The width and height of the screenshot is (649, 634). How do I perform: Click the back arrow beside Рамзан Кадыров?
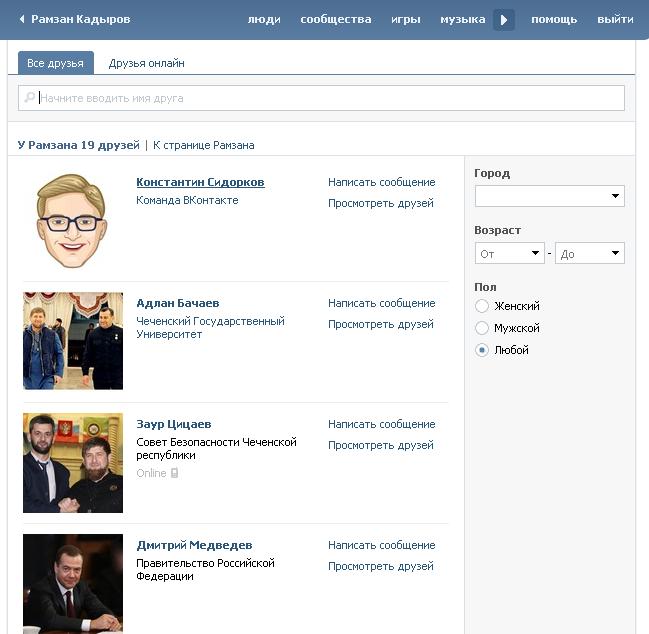tap(22, 19)
